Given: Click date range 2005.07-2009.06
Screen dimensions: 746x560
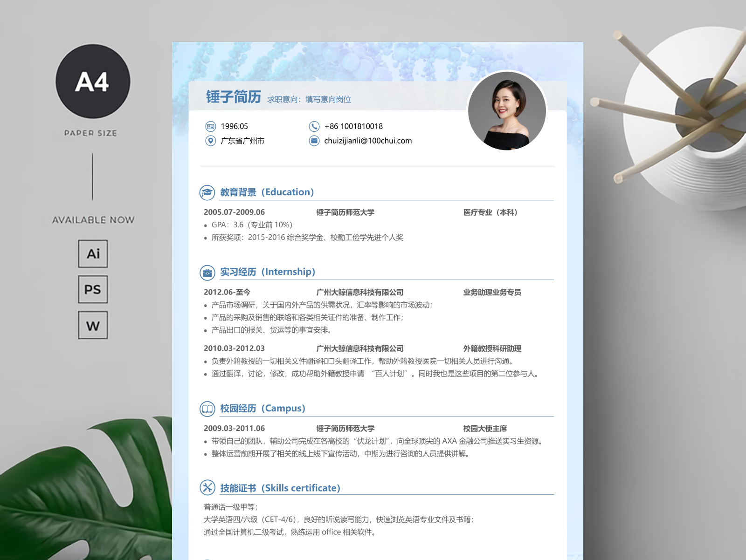Looking at the screenshot, I should (234, 212).
